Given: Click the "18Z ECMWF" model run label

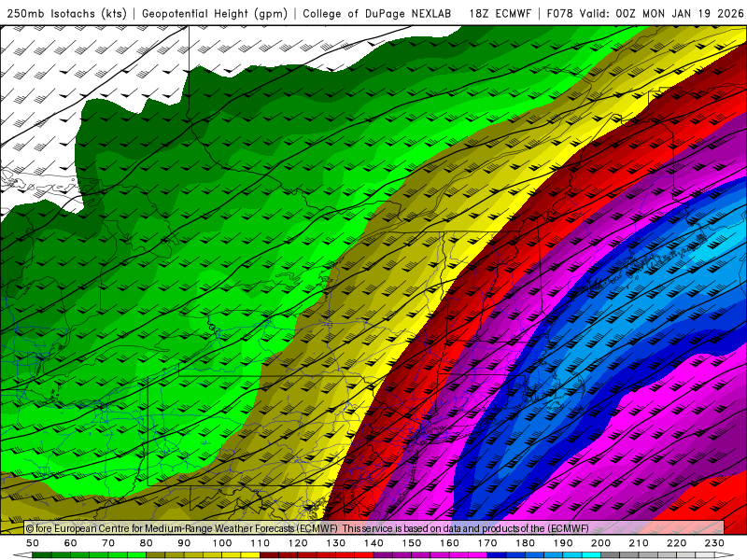Looking at the screenshot, I should 500,13.
